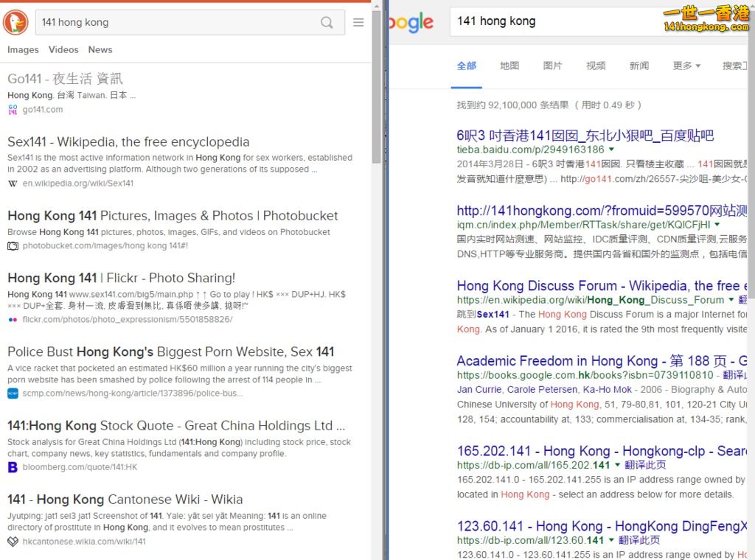Click the Bloomberg B favicon

[x=13, y=467]
